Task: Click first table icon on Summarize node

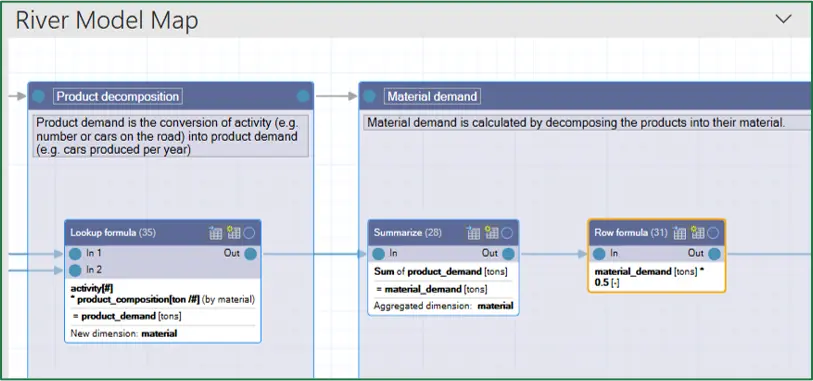Action: [x=473, y=233]
